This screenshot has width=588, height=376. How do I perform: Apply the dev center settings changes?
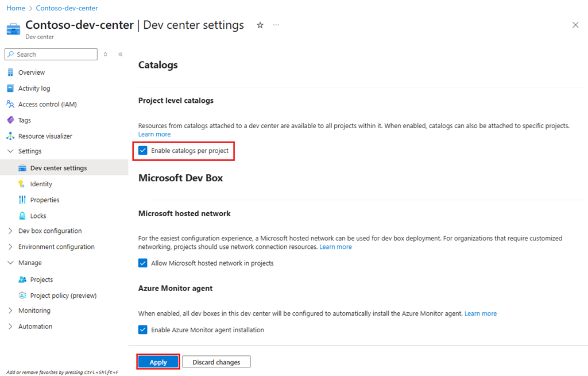pos(158,361)
